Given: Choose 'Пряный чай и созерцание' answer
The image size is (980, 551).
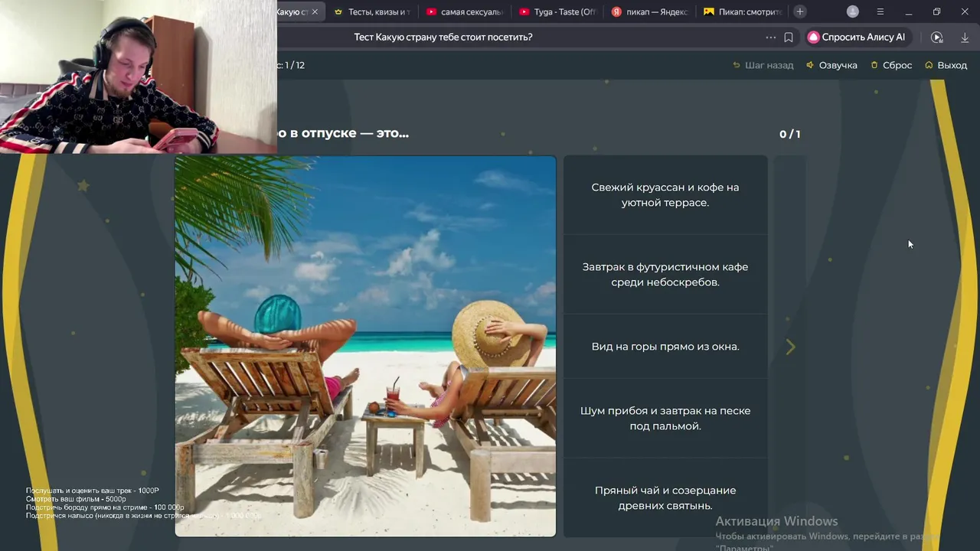Looking at the screenshot, I should pyautogui.click(x=665, y=498).
